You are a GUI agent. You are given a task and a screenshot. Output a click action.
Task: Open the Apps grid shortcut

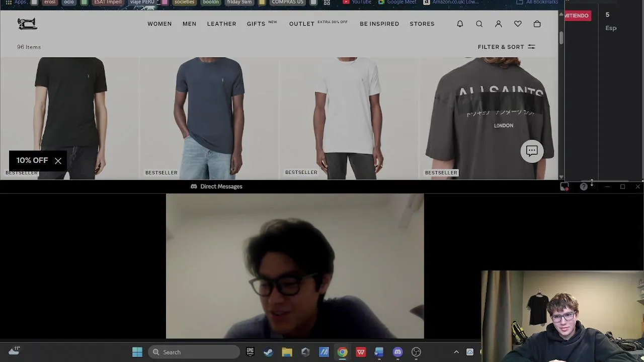click(x=15, y=3)
